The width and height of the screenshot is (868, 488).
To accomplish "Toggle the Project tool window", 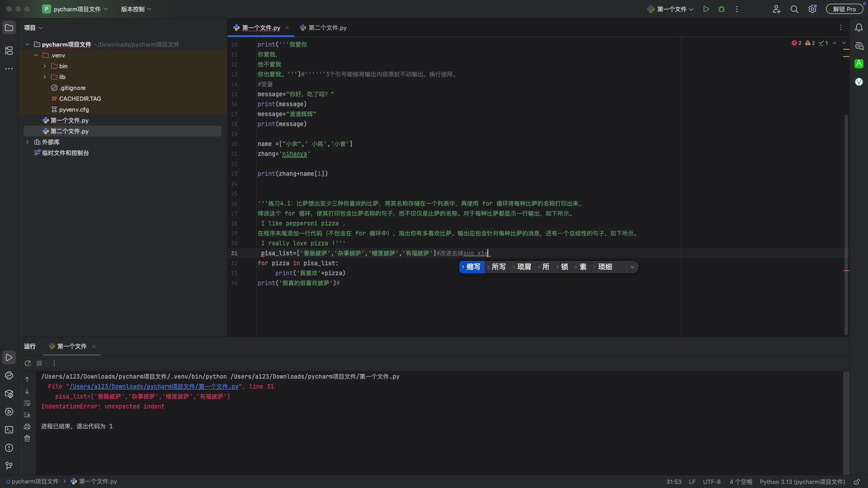I will coord(9,28).
